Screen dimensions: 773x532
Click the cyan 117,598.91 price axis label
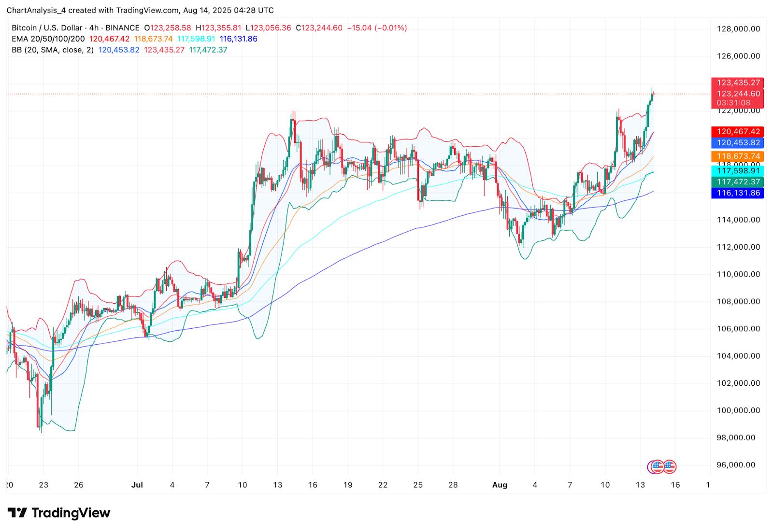click(737, 170)
